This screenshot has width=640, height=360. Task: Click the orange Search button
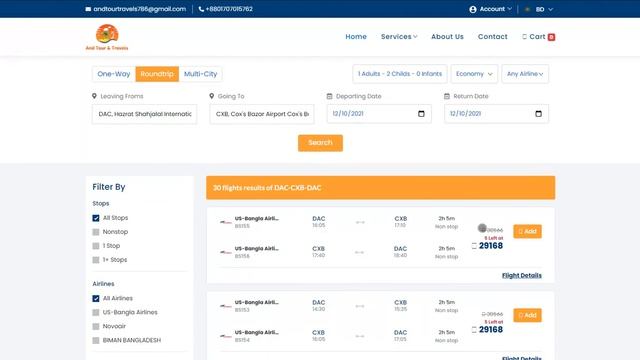(x=320, y=143)
